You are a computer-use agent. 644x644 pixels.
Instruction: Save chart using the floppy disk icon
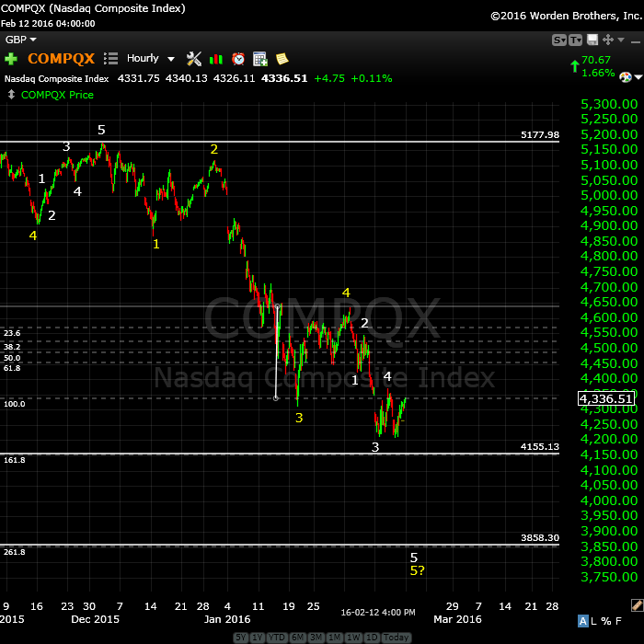tap(592, 40)
